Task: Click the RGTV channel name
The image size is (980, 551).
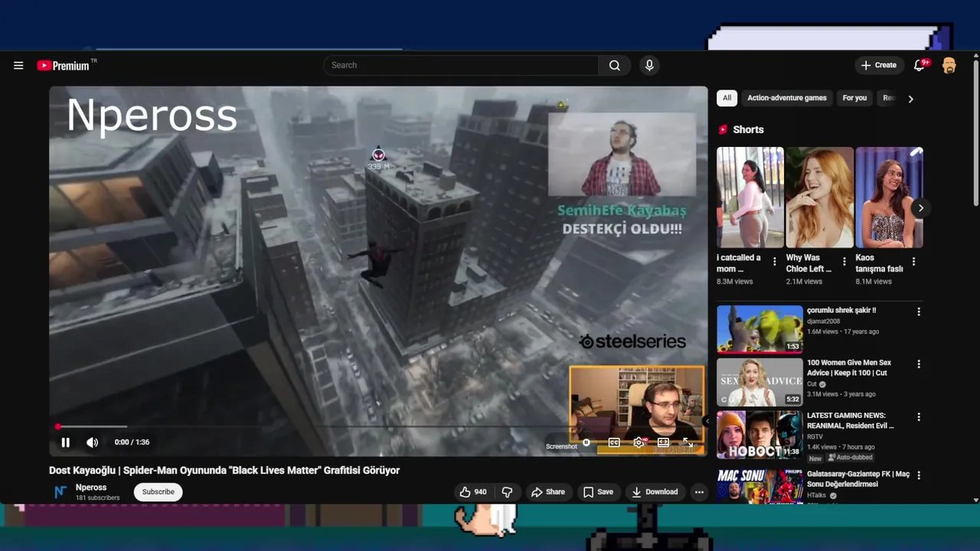Action: (815, 437)
